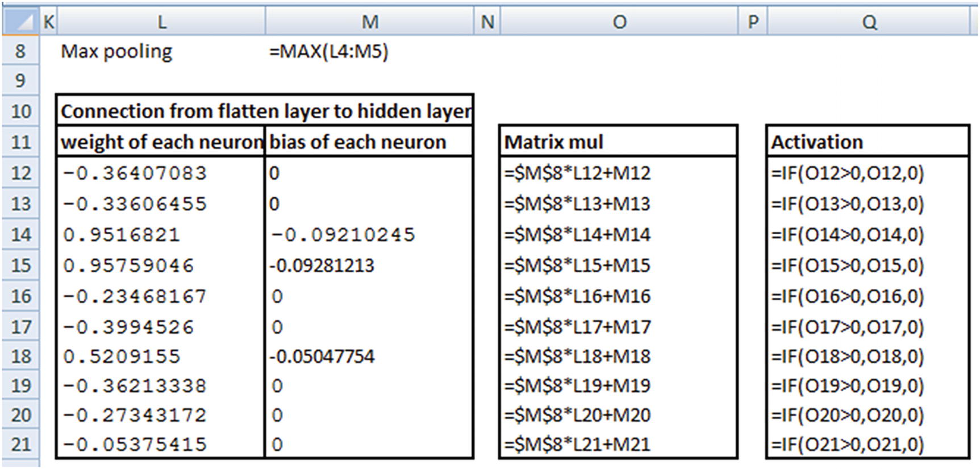
Task: Click the 'Max pooling' label cell
Action: point(161,51)
